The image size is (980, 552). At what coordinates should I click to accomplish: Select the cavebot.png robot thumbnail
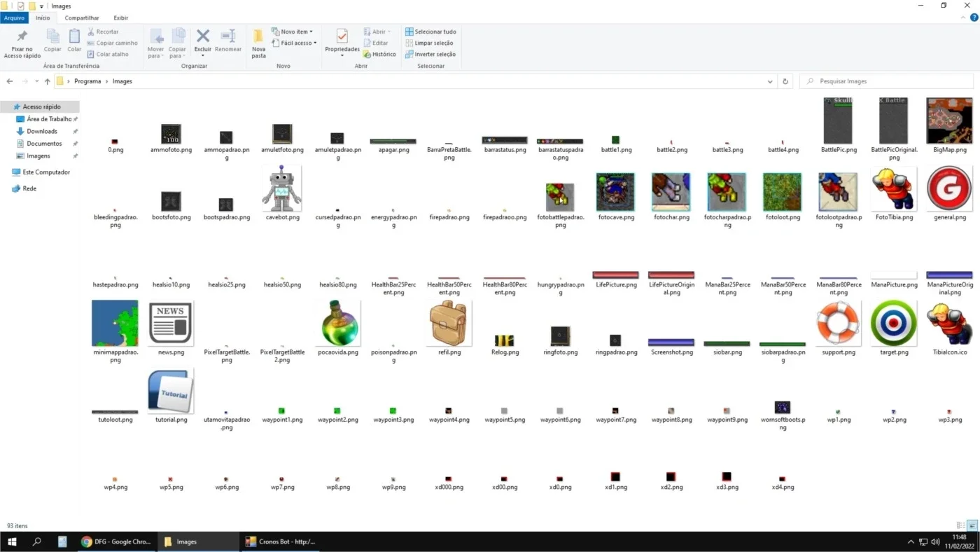click(x=281, y=189)
